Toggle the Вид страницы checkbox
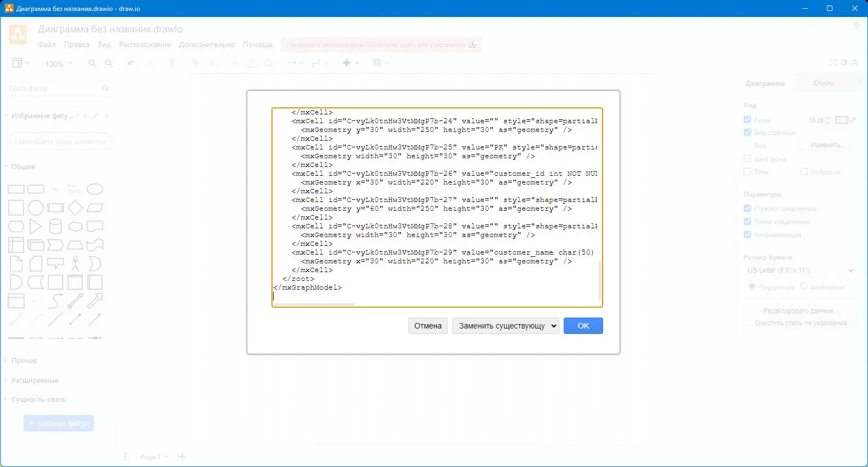Viewport: 868px width, 467px height. click(x=747, y=132)
